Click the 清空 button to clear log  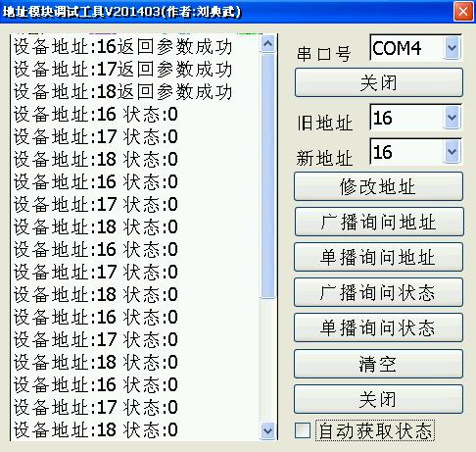click(379, 364)
